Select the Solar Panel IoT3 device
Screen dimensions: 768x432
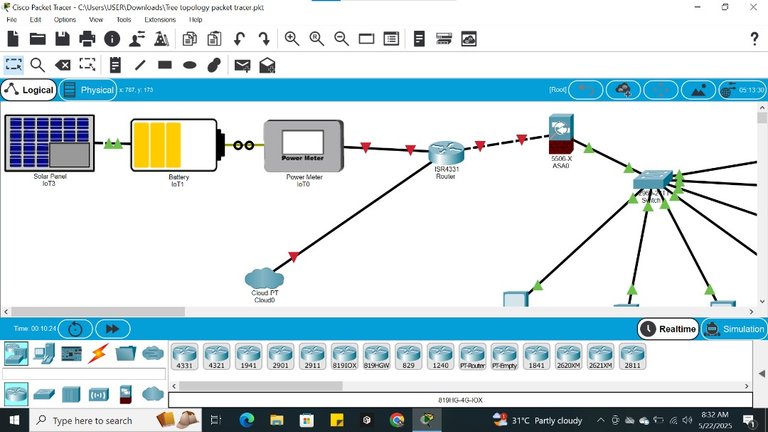click(49, 144)
